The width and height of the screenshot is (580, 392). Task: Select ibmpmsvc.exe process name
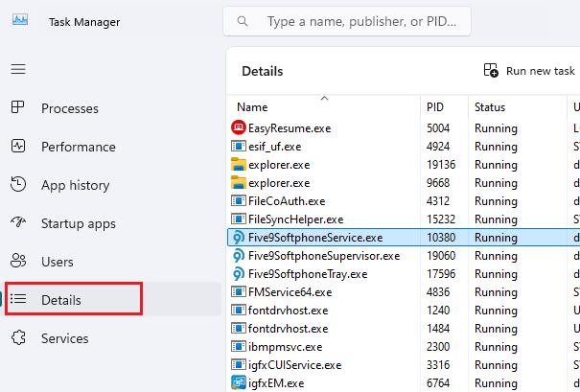[285, 347]
